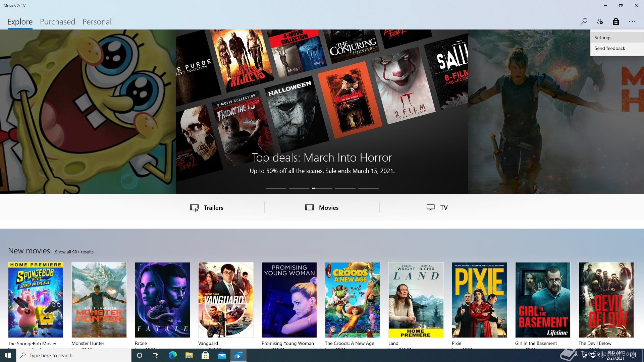Jump to the first carousel slide indicator
644x362 pixels.
coord(276,188)
